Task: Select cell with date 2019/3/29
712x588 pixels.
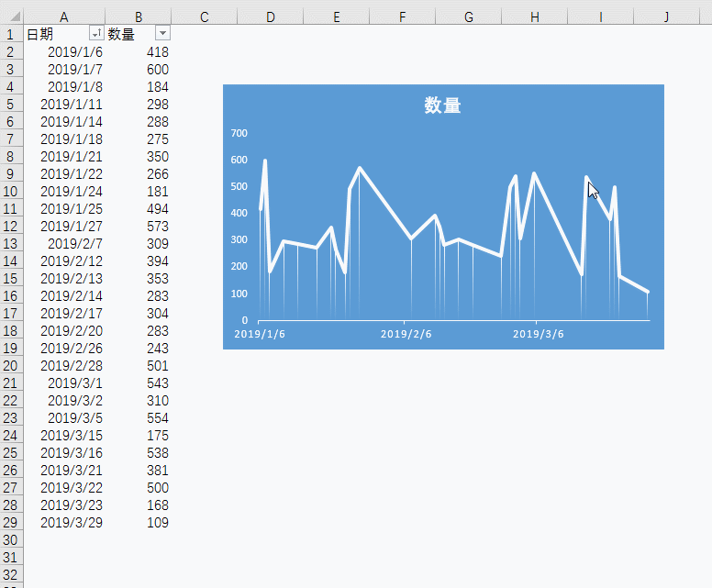Action: [x=64, y=522]
